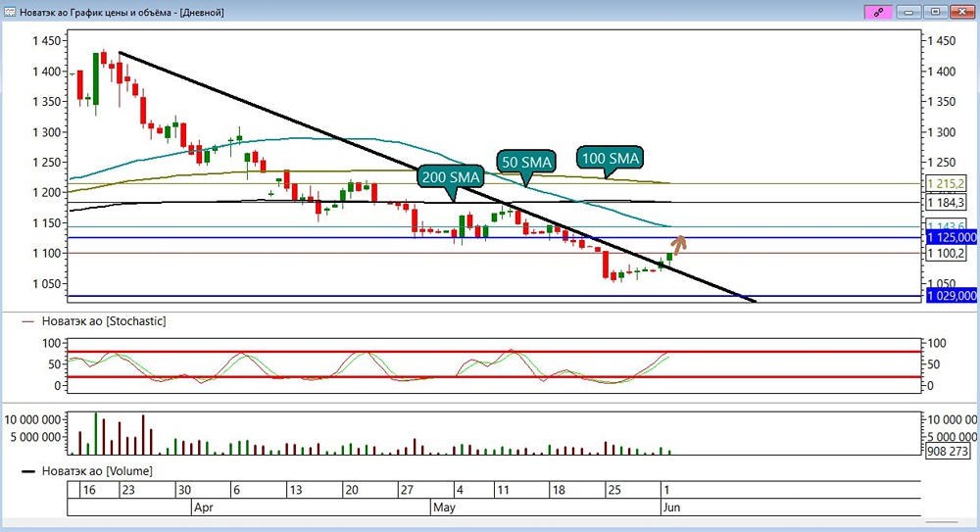The width and height of the screenshot is (980, 532).
Task: Click date 20 on the time axis
Action: [352, 490]
